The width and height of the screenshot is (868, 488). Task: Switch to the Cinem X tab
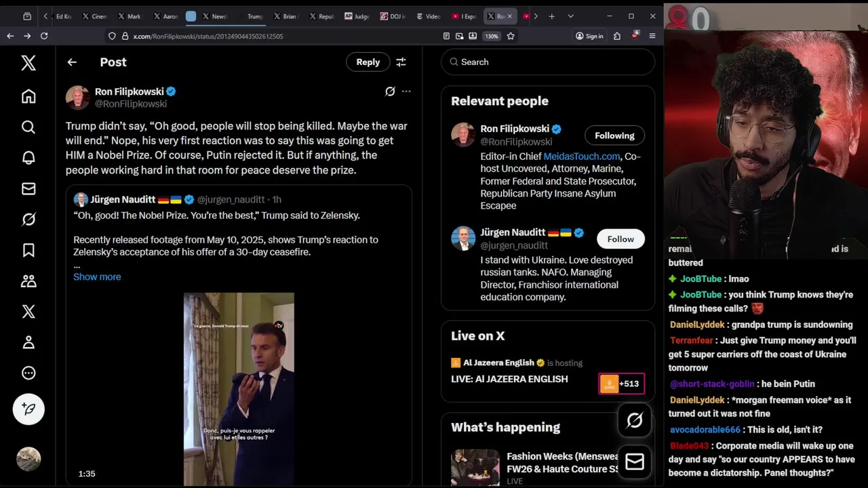(94, 16)
